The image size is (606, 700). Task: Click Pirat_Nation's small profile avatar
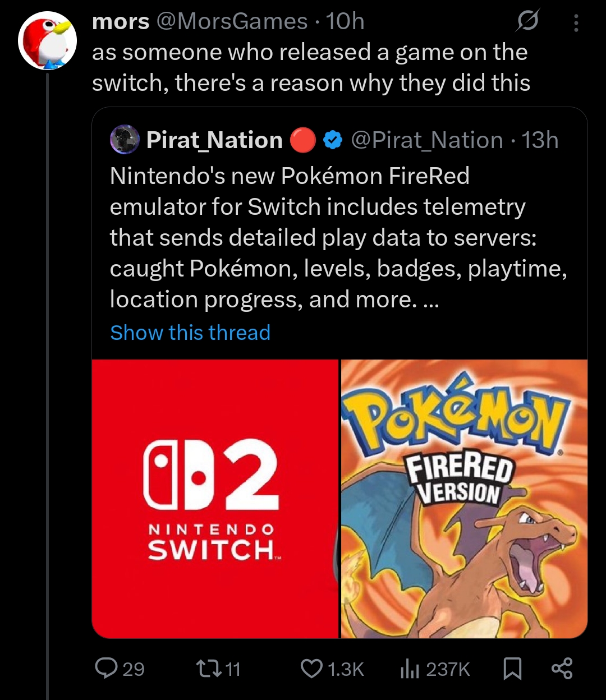point(125,140)
